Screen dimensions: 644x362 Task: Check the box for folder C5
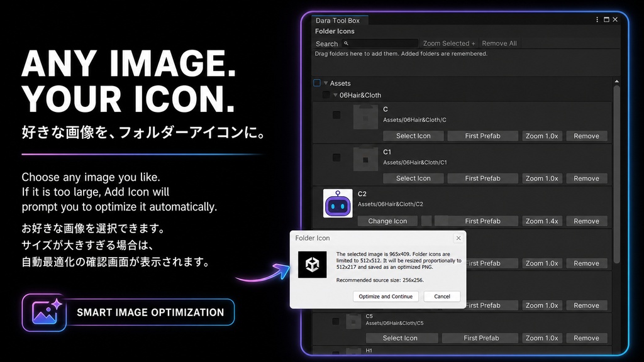point(336,321)
